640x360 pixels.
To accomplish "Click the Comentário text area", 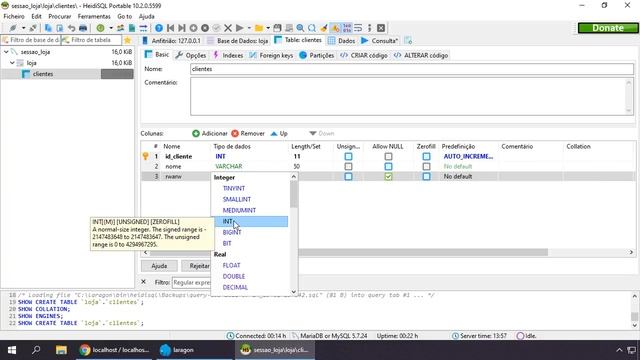I will point(412,96).
